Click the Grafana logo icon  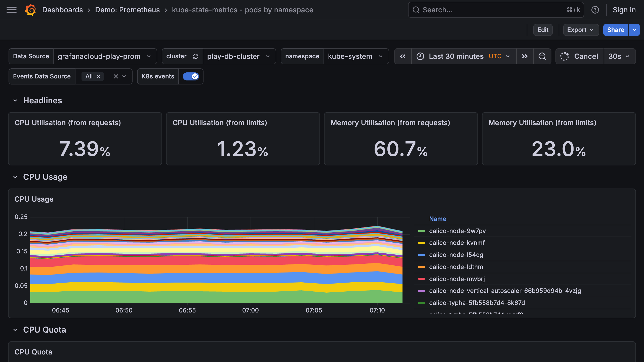click(30, 10)
